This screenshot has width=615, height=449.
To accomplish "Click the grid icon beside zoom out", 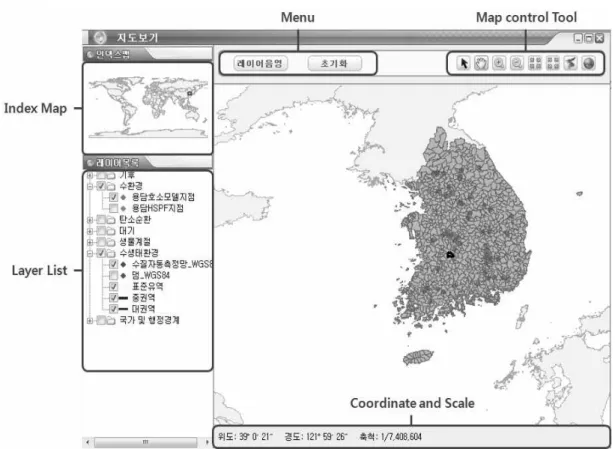I will (535, 63).
